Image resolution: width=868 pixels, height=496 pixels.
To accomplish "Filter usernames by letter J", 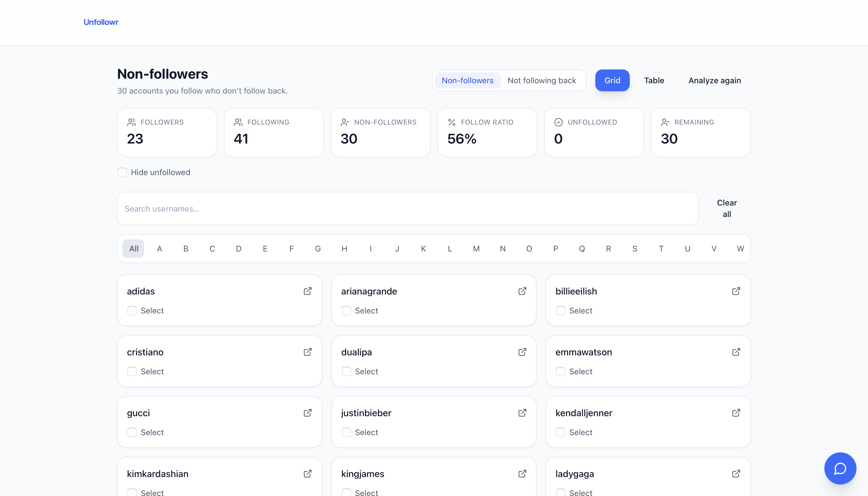I will point(397,249).
